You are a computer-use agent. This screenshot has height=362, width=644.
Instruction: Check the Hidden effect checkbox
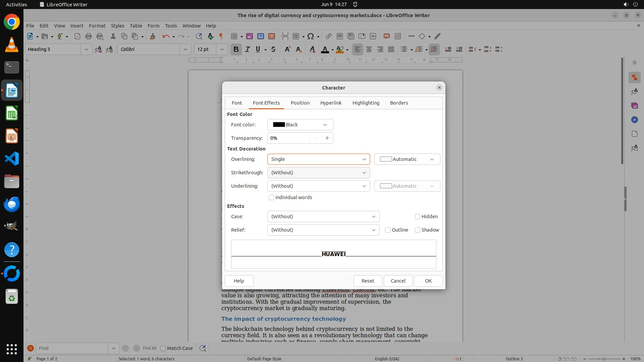[418, 217]
